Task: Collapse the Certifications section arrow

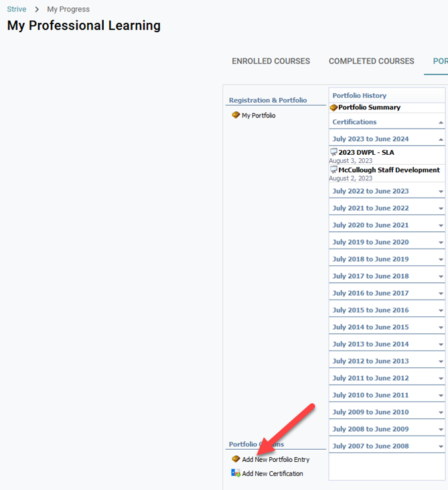Action: [441, 123]
